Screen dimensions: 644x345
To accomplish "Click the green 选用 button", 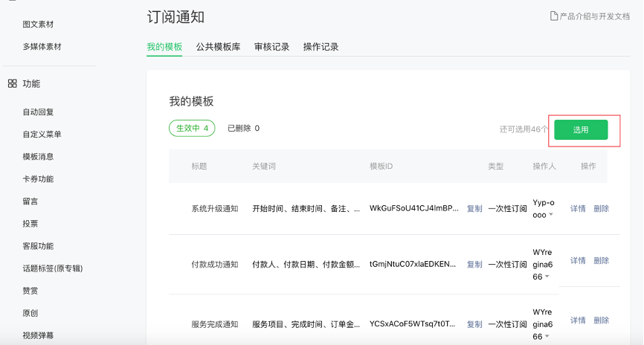I will coord(581,130).
